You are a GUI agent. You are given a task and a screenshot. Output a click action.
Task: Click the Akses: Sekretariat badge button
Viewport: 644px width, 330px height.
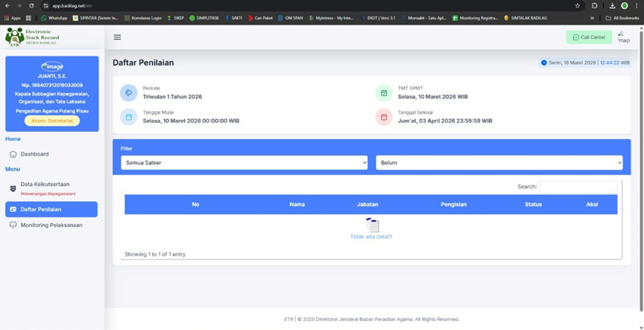(52, 121)
